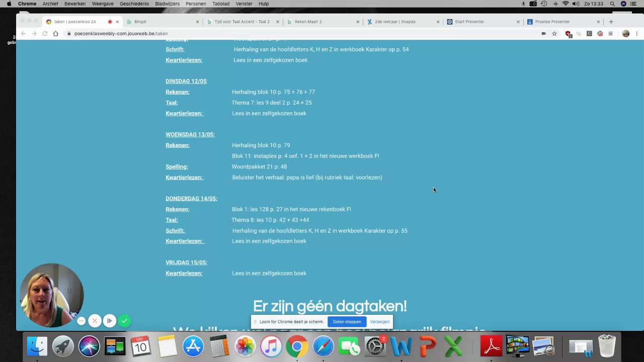644x362 pixels.
Task: Reload the page with the refresh icon
Action: coord(45,34)
